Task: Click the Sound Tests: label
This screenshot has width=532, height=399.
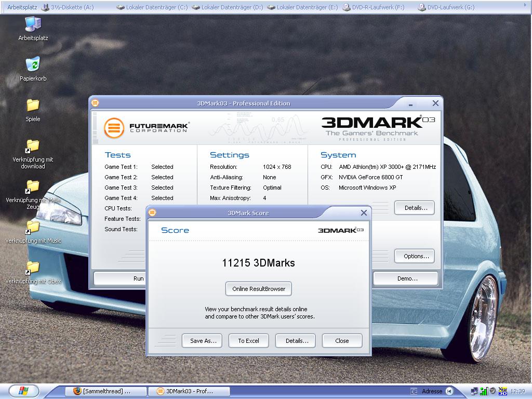Action: (x=121, y=229)
